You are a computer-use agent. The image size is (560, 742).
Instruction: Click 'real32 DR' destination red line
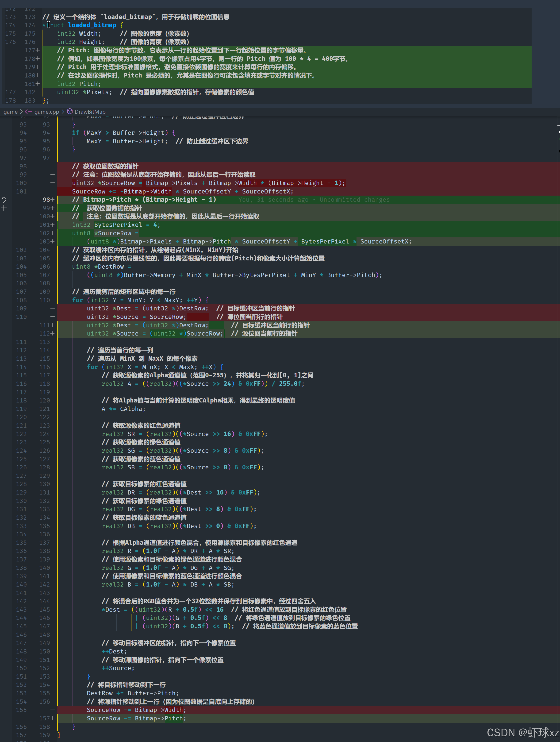coord(181,492)
